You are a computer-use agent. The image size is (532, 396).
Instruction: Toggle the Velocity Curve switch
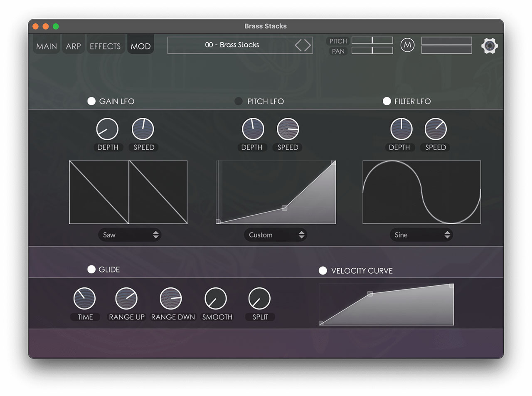coord(323,271)
